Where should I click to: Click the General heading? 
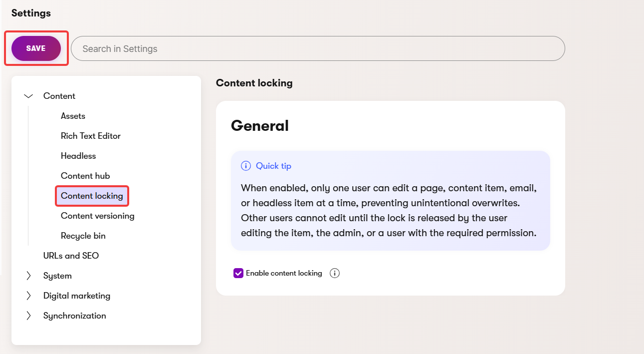260,125
